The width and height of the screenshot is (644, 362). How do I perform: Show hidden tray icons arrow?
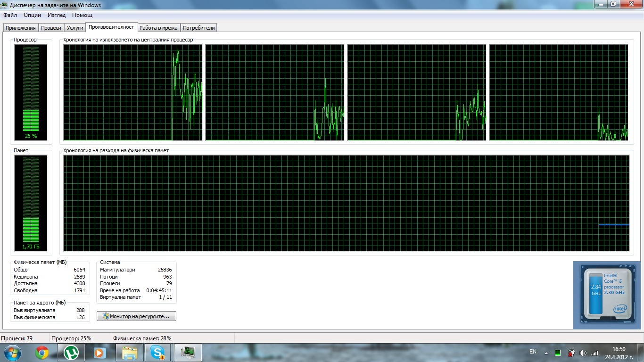point(546,353)
